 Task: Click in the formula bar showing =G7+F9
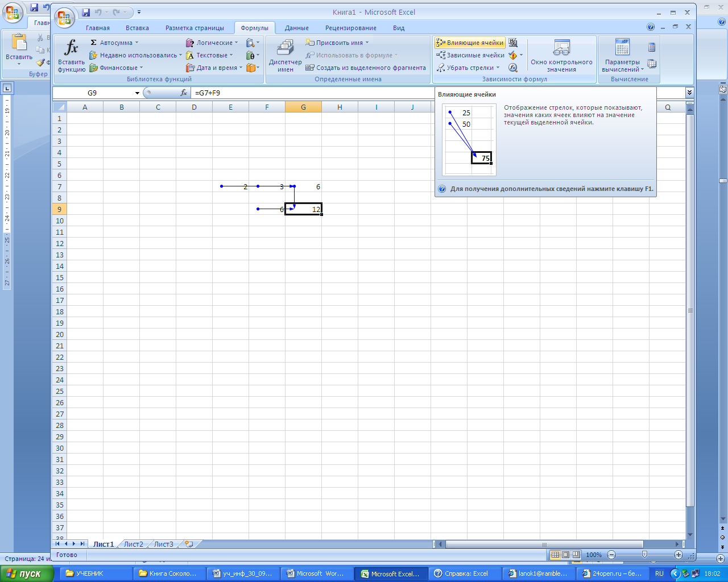point(438,93)
